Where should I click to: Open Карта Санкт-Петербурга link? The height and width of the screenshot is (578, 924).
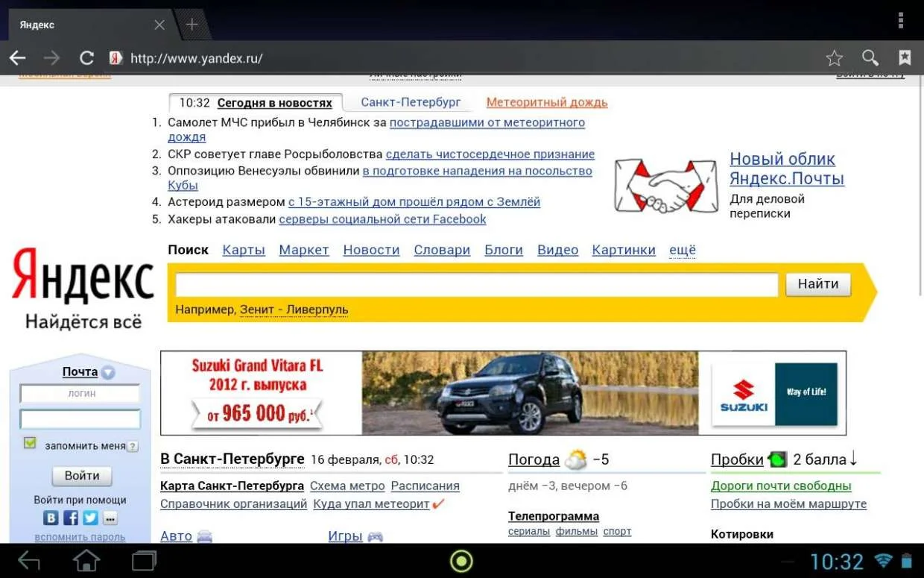(232, 486)
